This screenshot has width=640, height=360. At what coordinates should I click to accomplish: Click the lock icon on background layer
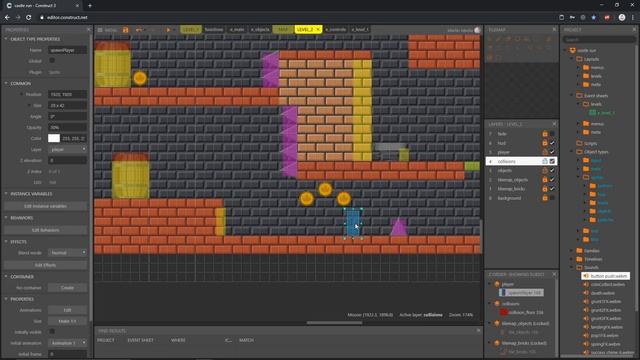pyautogui.click(x=545, y=198)
